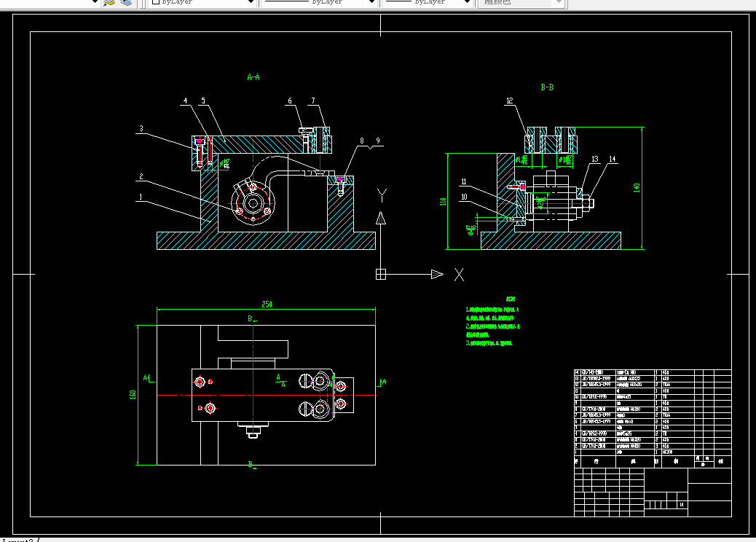Select part balloon number 12
The width and height of the screenshot is (756, 542).
click(x=510, y=101)
